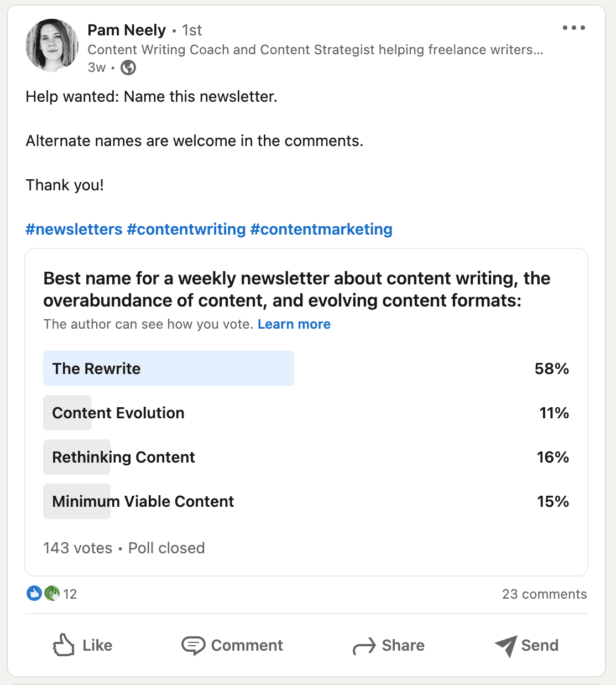This screenshot has width=616, height=685.
Task: Select The Rewrite poll result bar
Action: pos(169,369)
